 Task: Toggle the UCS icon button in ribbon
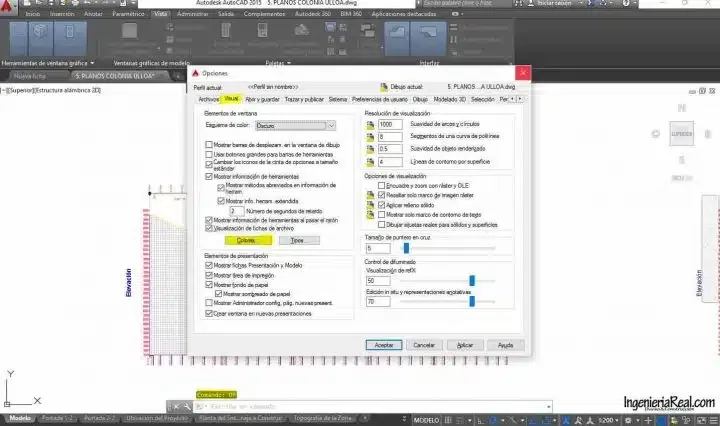[19, 39]
